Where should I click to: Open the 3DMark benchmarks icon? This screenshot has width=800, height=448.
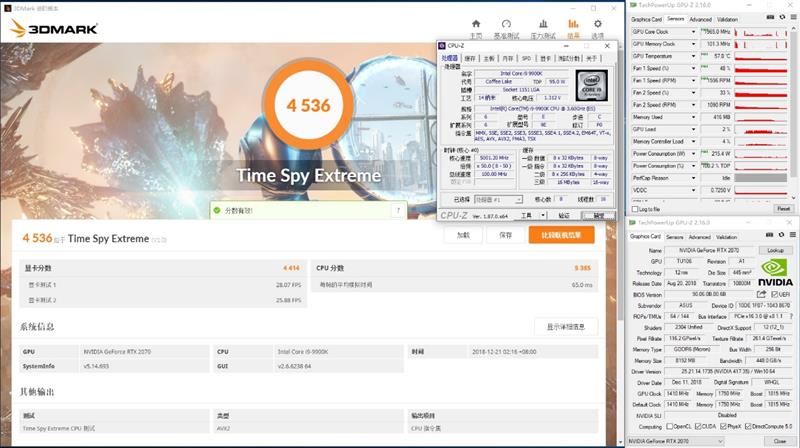[x=506, y=24]
